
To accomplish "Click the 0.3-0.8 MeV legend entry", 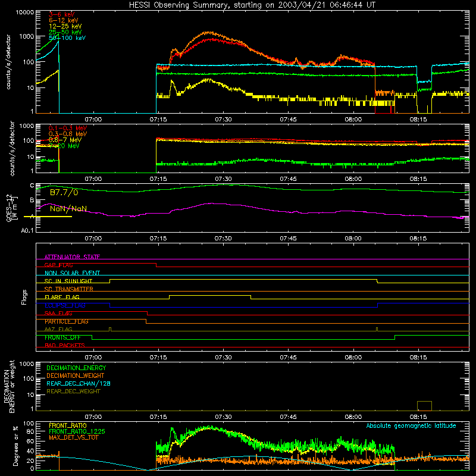I will [68, 134].
